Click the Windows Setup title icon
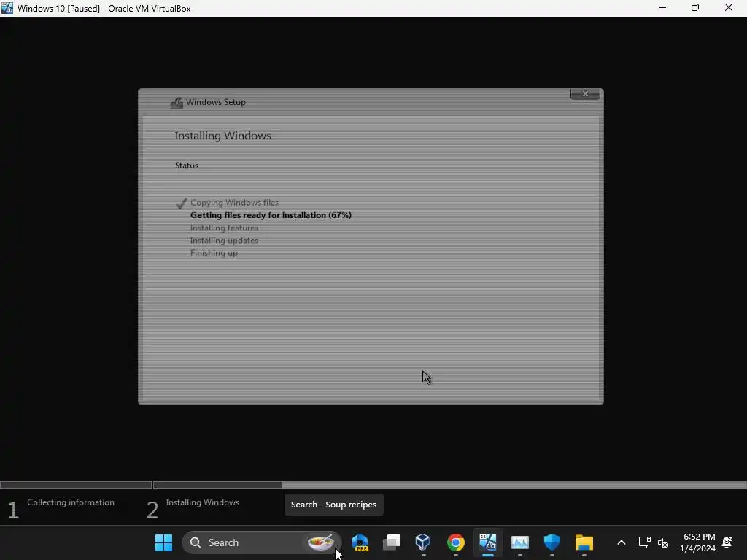This screenshot has width=747, height=560. click(x=177, y=102)
